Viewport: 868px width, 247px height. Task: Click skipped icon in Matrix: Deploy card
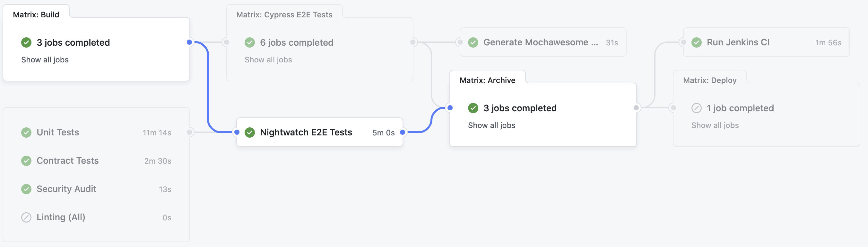(697, 108)
